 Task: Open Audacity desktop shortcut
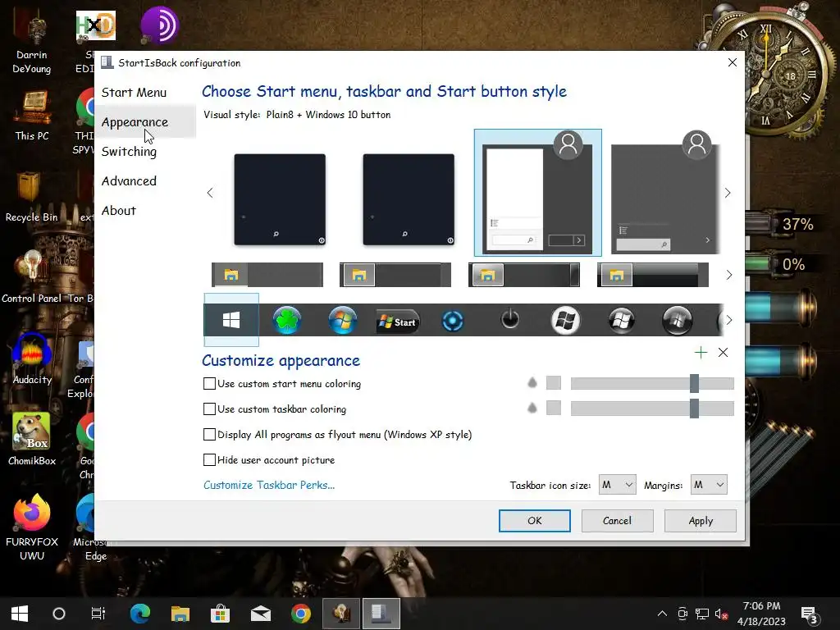[x=32, y=359]
